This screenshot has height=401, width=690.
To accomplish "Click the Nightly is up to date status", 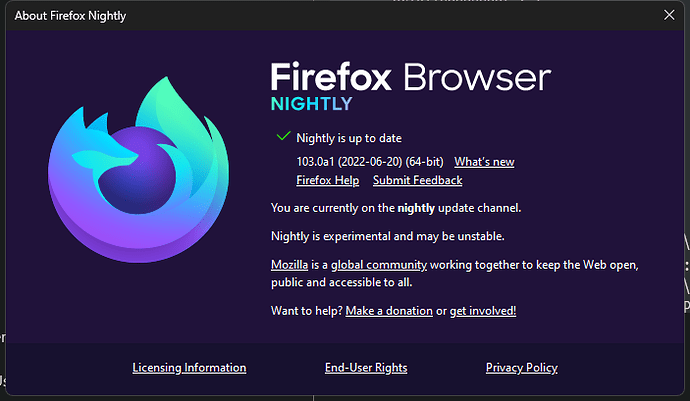I will [x=349, y=138].
